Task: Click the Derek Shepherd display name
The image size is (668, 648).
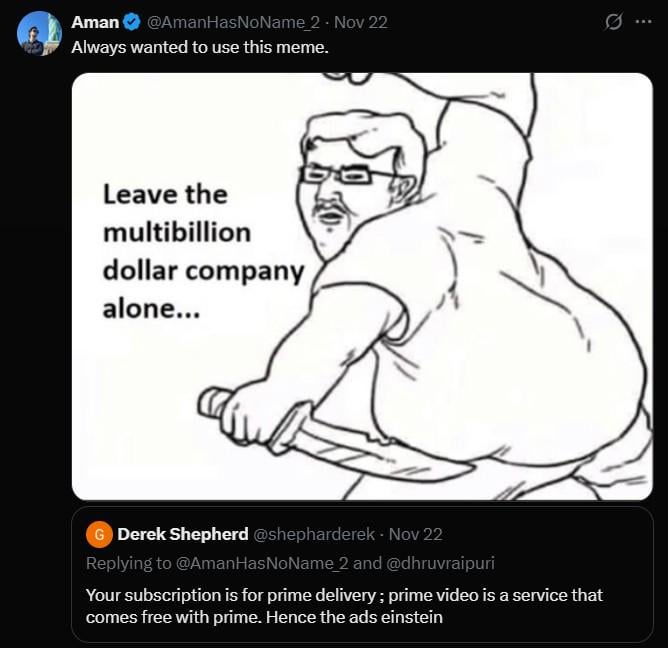Action: click(x=182, y=534)
